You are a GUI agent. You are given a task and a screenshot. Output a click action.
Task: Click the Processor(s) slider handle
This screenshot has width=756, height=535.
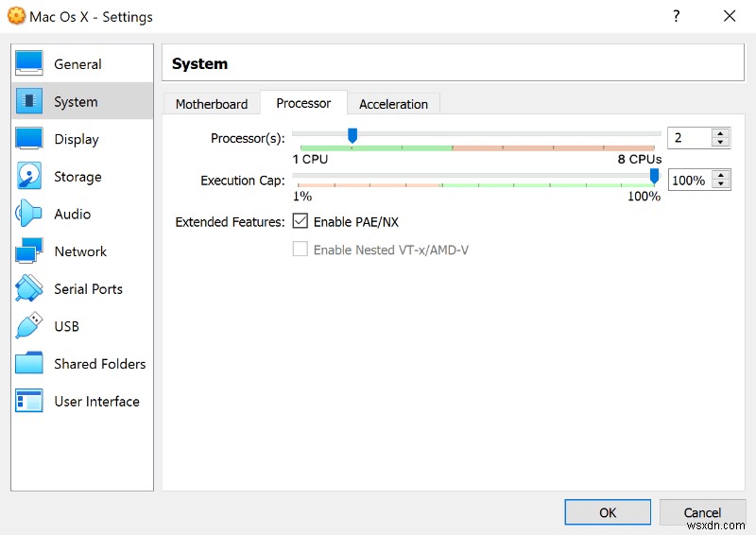click(x=352, y=135)
